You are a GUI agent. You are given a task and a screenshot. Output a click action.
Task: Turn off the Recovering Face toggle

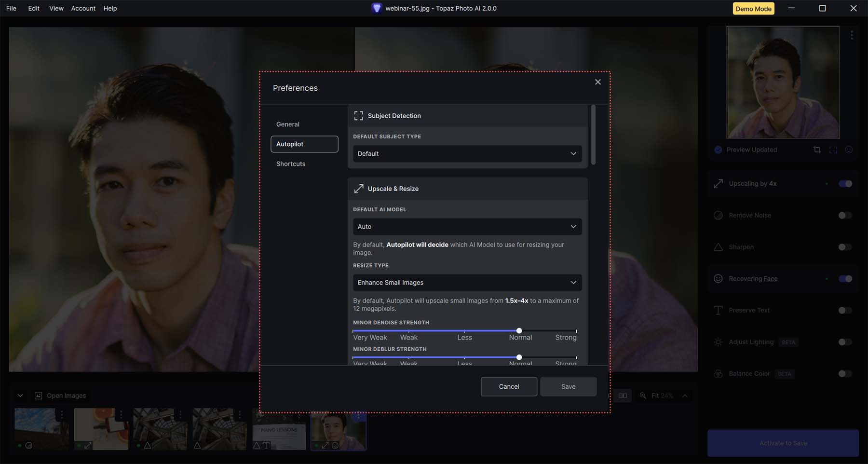tap(845, 278)
